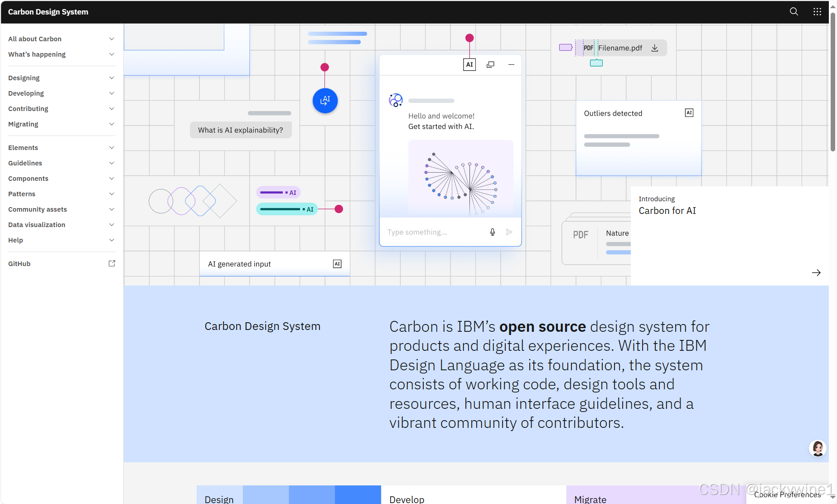Click the arrow on Carbon for AI card
Screen dimensions: 837x504
pyautogui.click(x=816, y=272)
